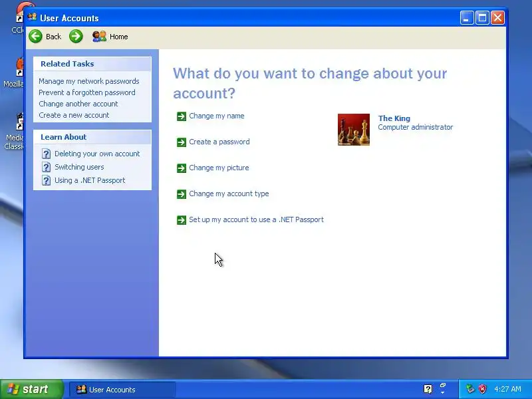Minimize the User Accounts window
532x399 pixels.
coord(467,18)
